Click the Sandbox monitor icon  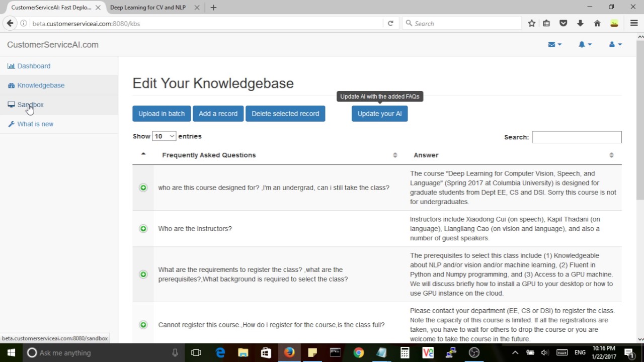[11, 105]
